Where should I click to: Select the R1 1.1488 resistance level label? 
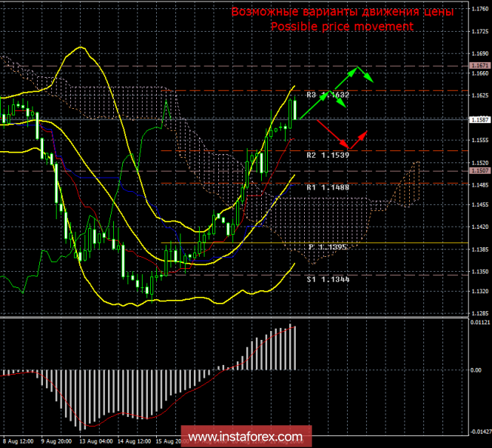coord(329,188)
